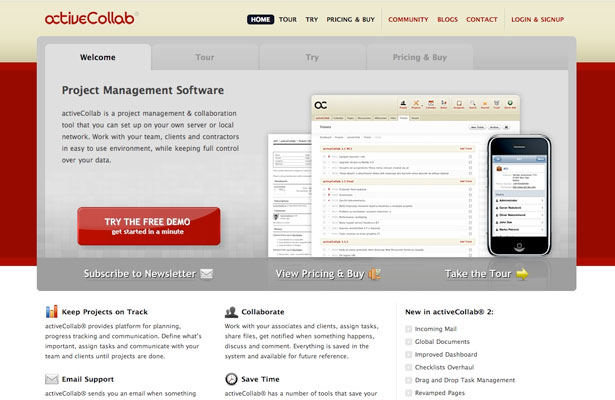Visit the BLOGS link
This screenshot has height=400, width=615.
pos(448,19)
